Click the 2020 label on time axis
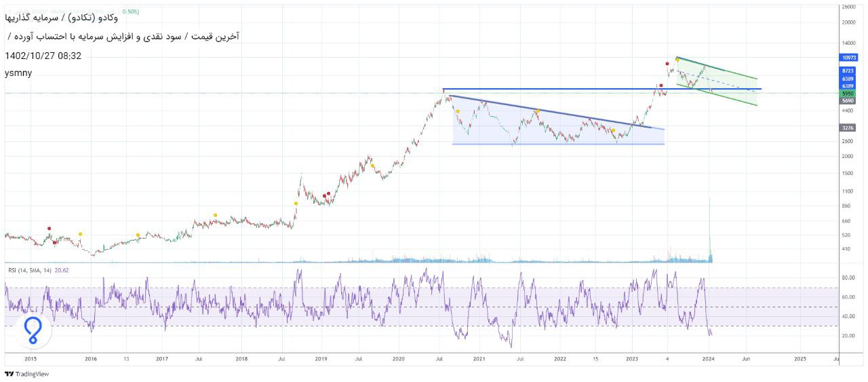The image size is (868, 382). tap(399, 358)
